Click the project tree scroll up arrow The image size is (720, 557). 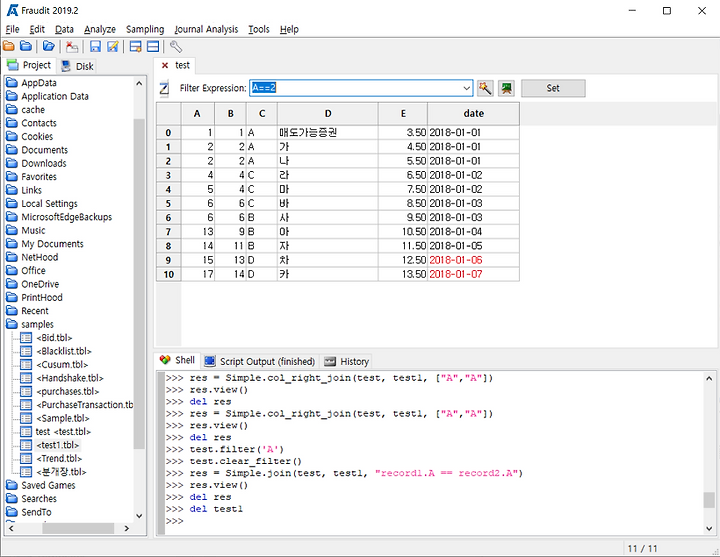tap(139, 84)
